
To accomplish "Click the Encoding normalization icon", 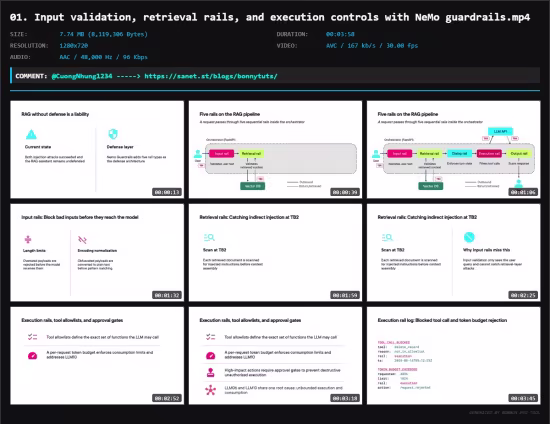I will coord(82,240).
